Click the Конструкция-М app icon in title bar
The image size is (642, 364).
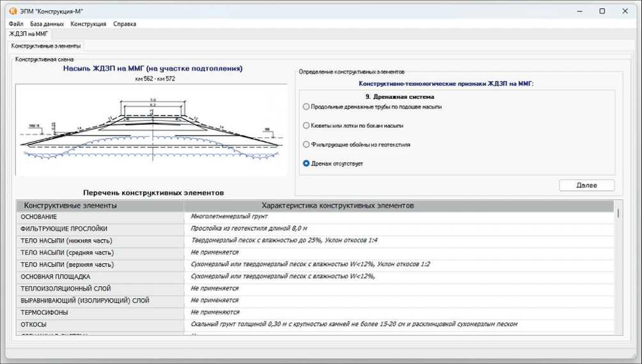point(13,11)
